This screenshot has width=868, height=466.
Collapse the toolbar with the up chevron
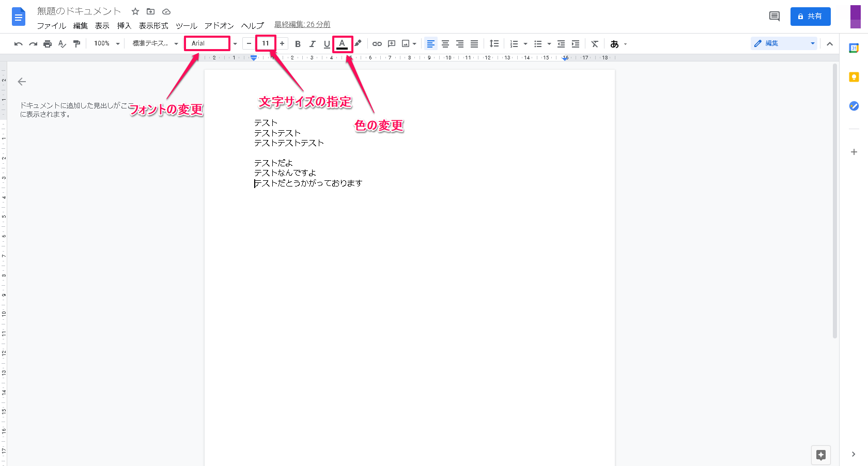coord(830,44)
